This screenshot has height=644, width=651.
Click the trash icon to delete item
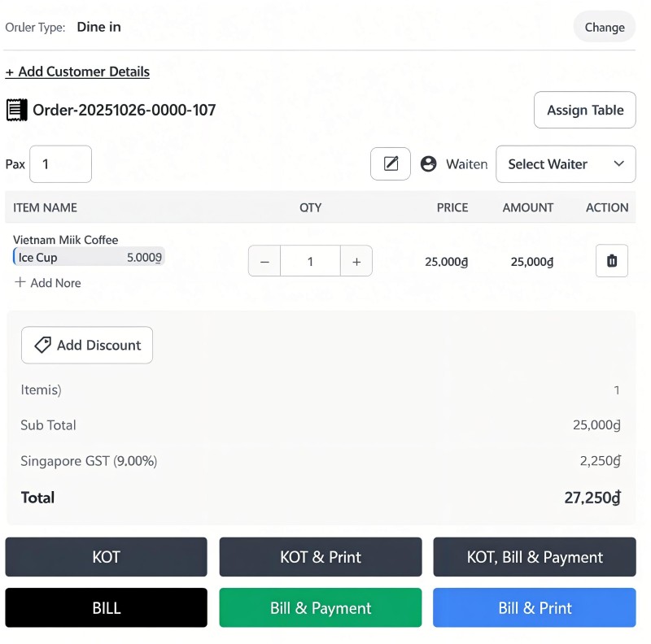tap(612, 261)
